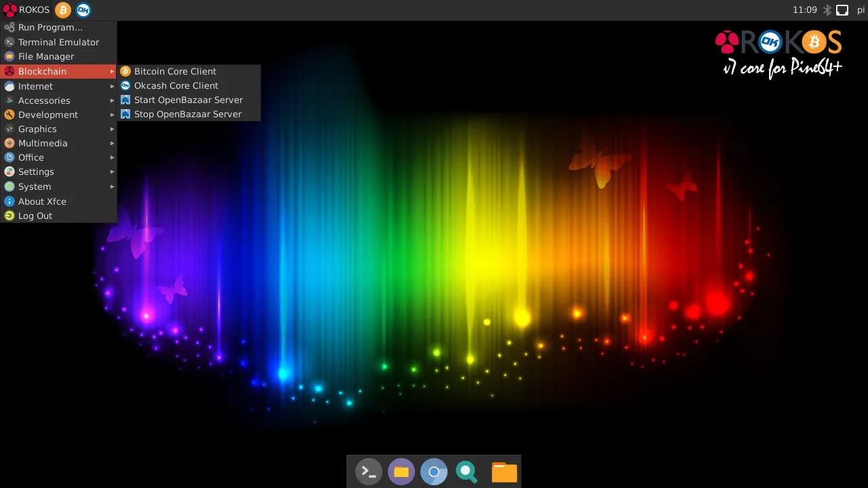Launch the web browser from the dock

click(434, 472)
